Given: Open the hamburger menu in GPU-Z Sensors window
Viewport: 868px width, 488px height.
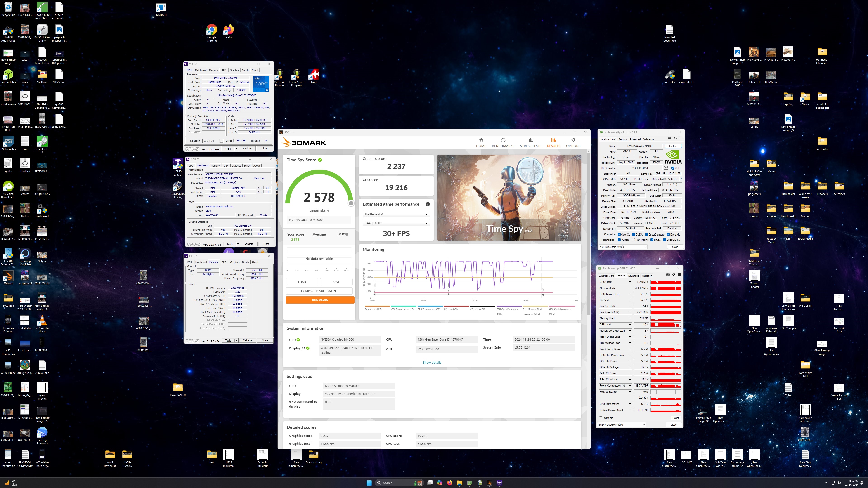Looking at the screenshot, I should click(679, 274).
